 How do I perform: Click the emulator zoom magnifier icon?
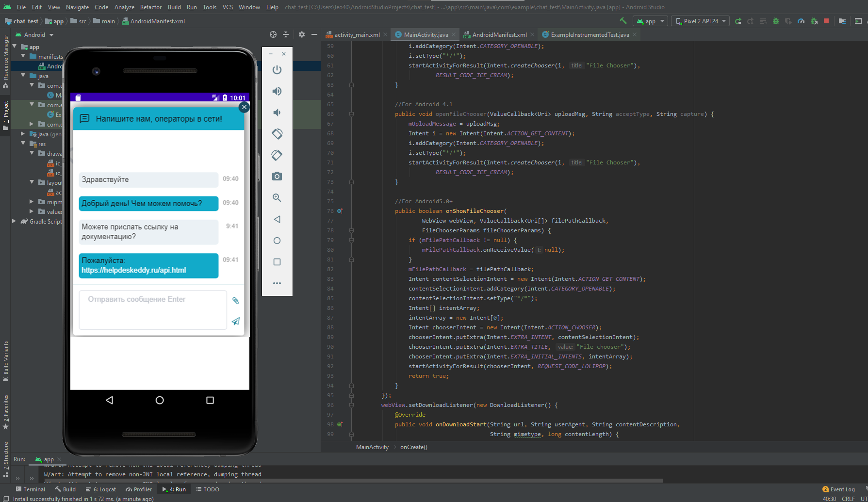point(277,198)
